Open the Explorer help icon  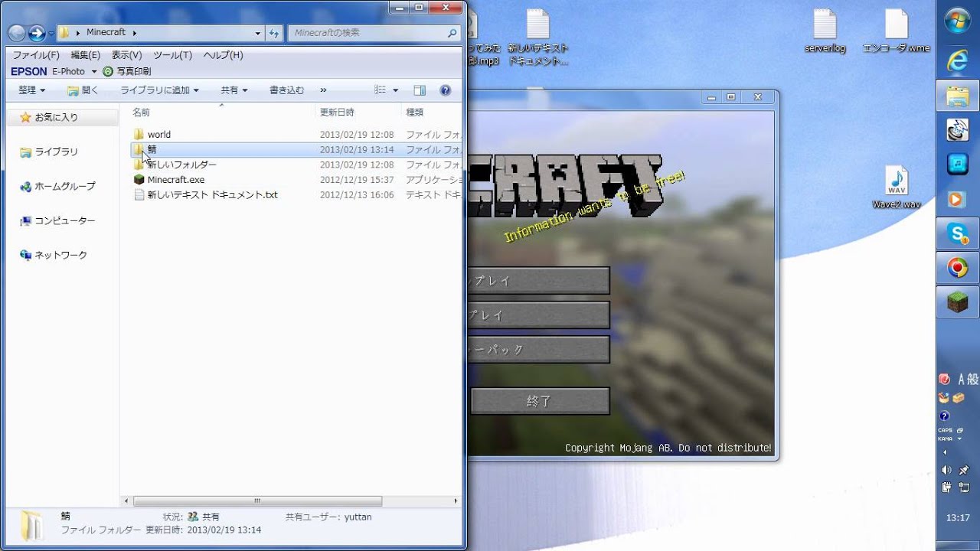tap(446, 90)
